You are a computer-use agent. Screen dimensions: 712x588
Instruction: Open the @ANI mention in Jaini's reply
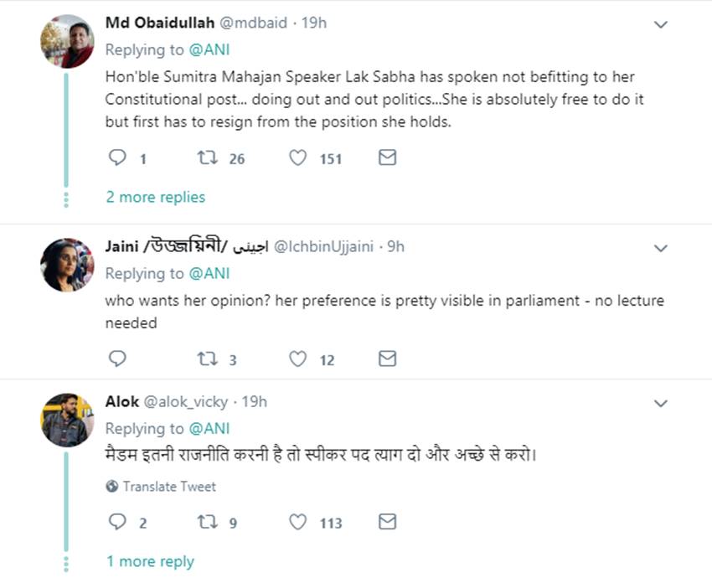tap(209, 273)
